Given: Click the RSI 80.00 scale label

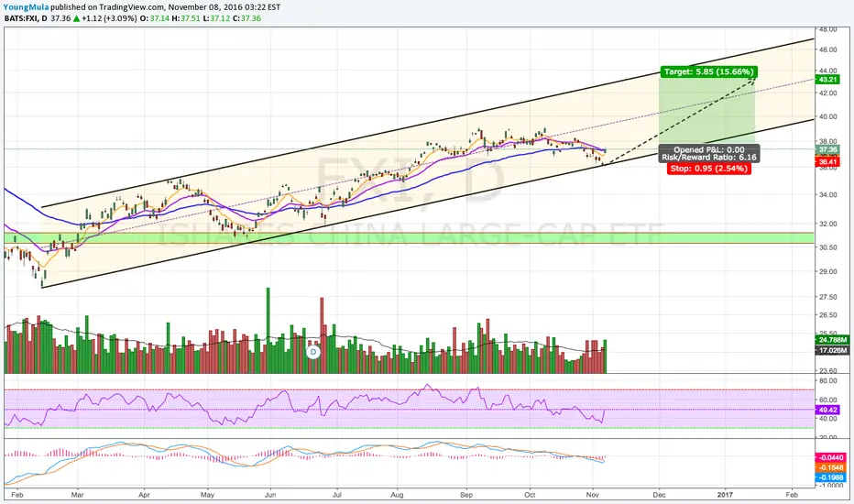Looking at the screenshot, I should coord(827,381).
